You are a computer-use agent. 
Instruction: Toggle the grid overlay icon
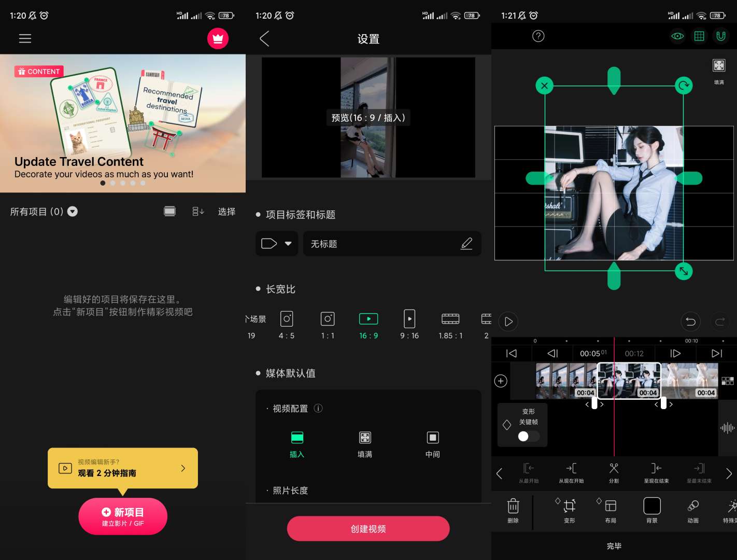[x=699, y=36]
